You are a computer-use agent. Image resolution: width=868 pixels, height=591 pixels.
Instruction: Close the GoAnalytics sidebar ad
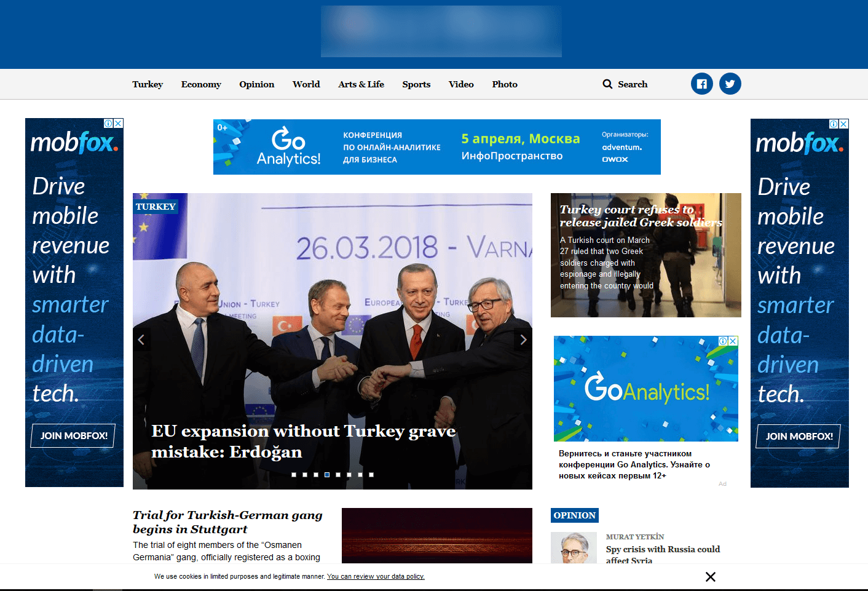coord(733,341)
